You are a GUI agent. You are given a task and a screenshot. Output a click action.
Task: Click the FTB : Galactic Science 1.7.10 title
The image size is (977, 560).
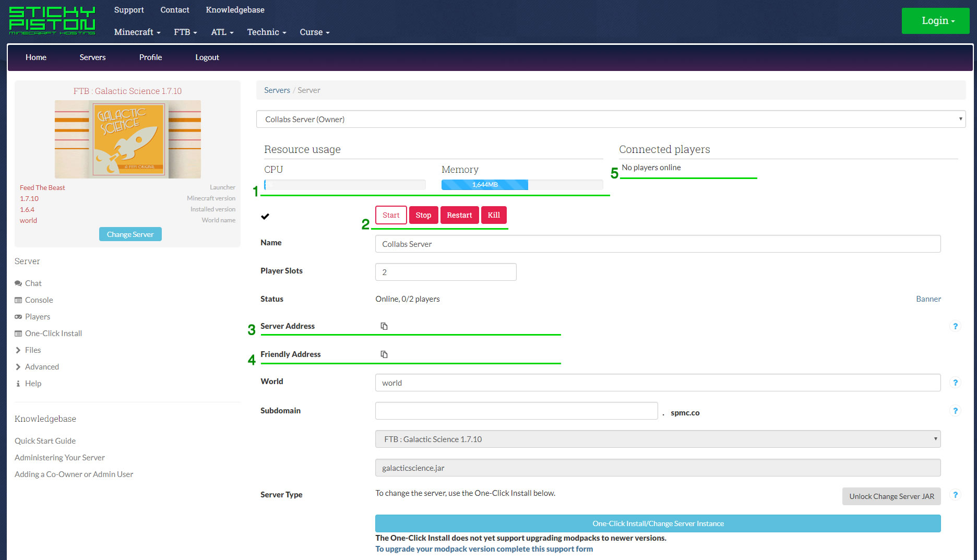tap(127, 91)
